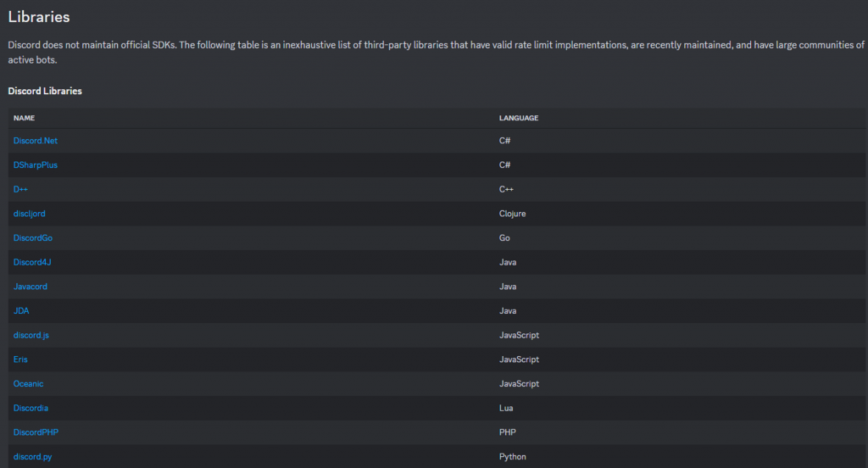Click the Clojure language cell
This screenshot has width=868, height=468.
point(513,214)
